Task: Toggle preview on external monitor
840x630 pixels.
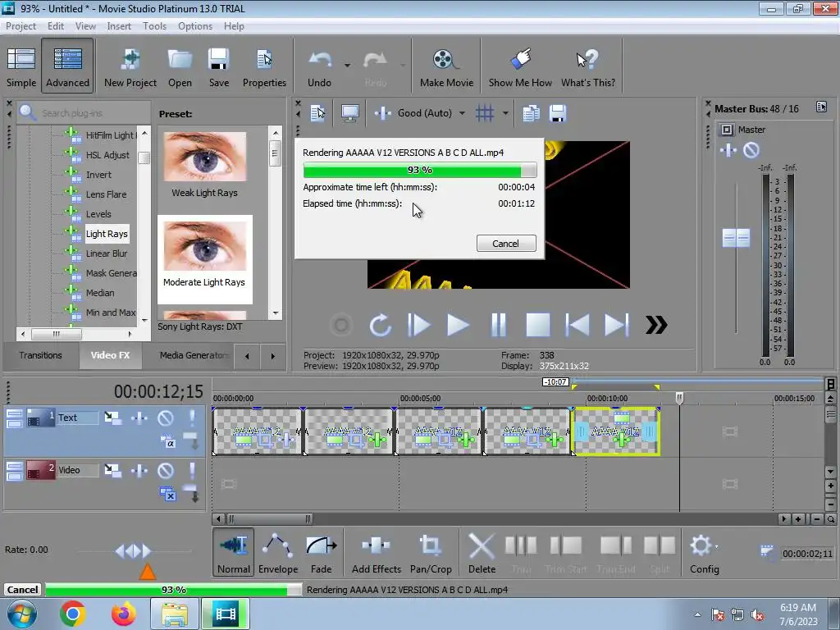Action: point(349,113)
